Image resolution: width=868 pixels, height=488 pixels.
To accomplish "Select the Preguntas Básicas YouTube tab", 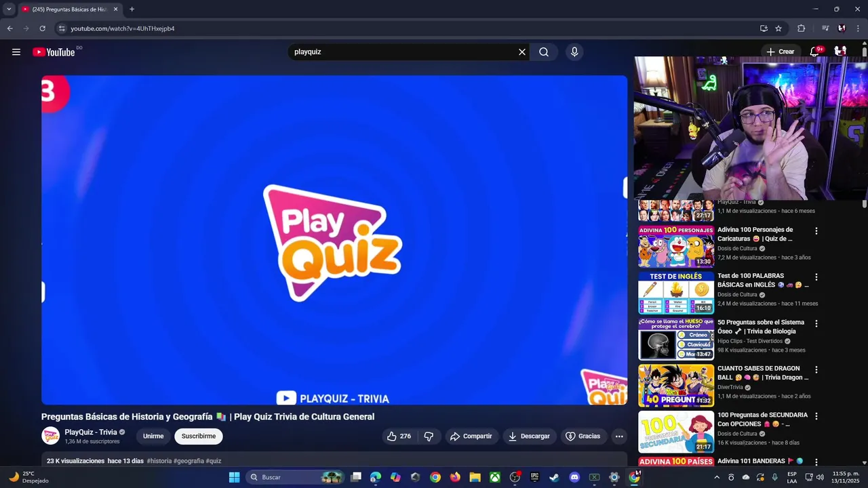I will click(x=69, y=9).
